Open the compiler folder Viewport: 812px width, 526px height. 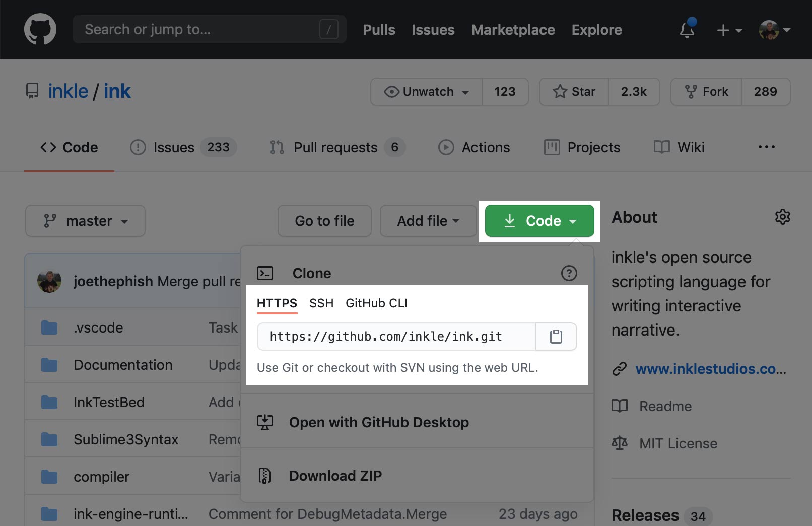101,477
